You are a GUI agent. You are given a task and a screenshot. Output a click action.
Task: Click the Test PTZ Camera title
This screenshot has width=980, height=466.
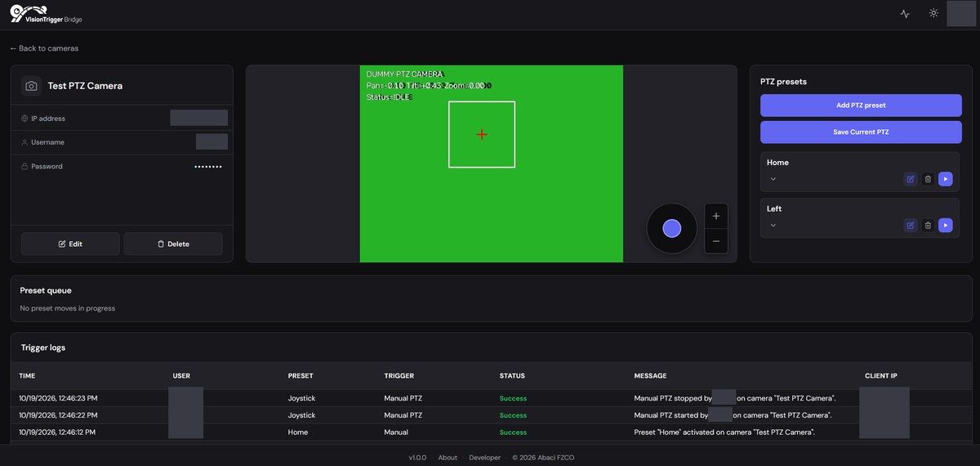pyautogui.click(x=85, y=86)
